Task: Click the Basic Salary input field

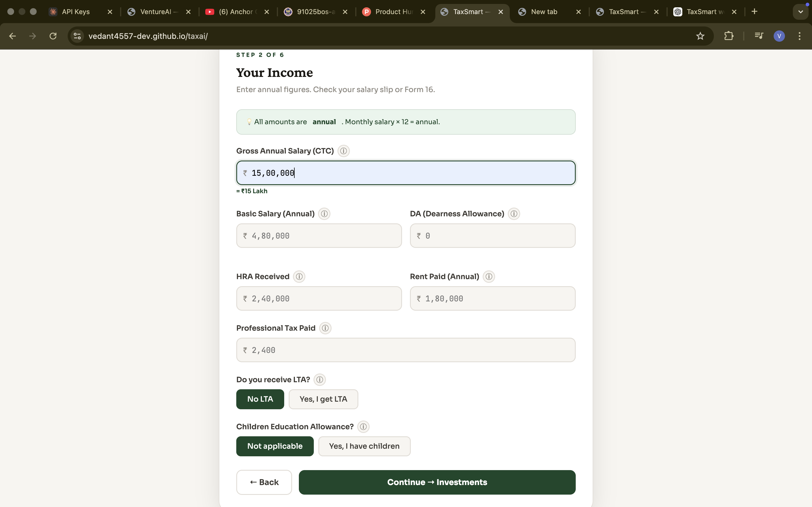Action: pyautogui.click(x=319, y=236)
